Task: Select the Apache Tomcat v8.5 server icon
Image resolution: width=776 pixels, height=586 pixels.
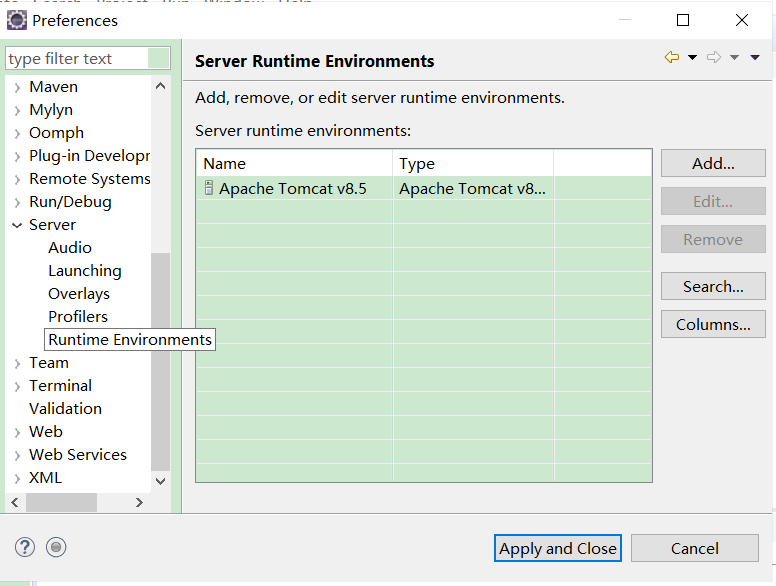Action: click(x=209, y=188)
